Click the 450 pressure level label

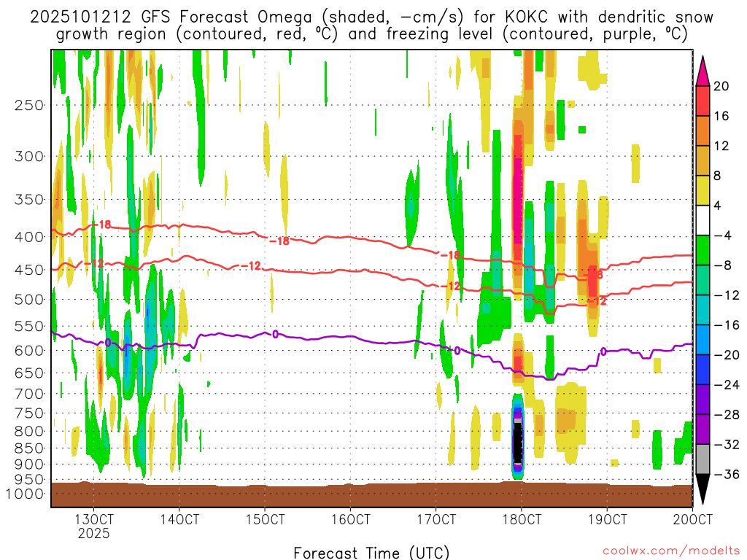pos(29,270)
